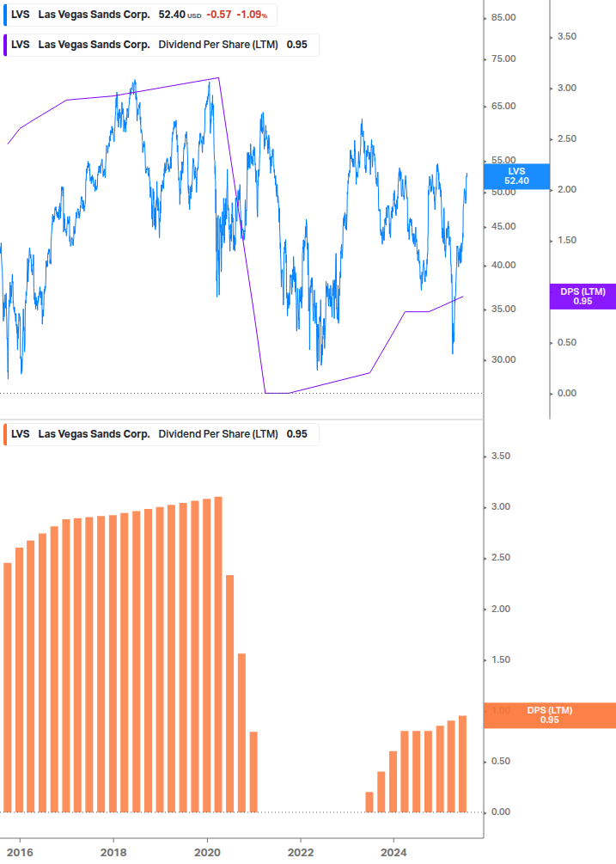This screenshot has width=616, height=864.
Task: Click the orange DPS legend color bar
Action: [5, 434]
